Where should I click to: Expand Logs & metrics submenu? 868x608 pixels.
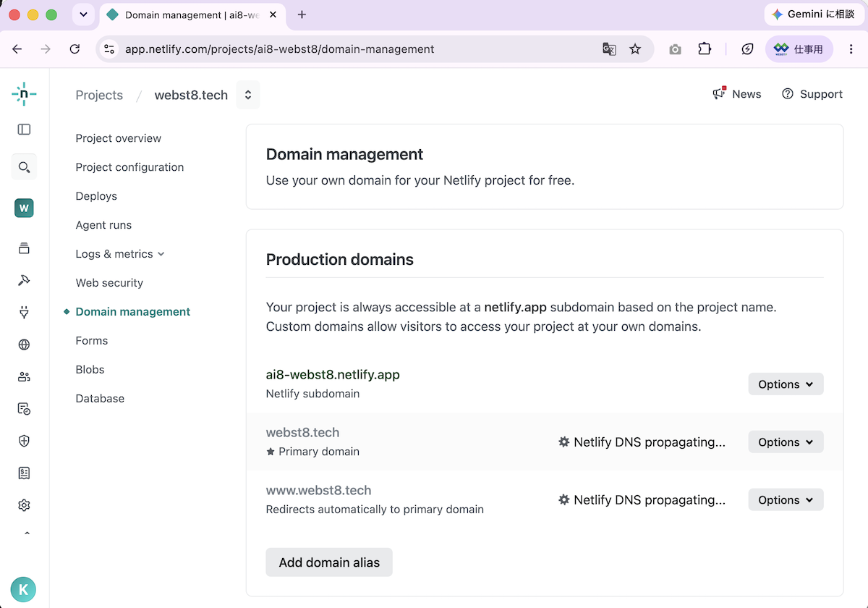tap(120, 254)
